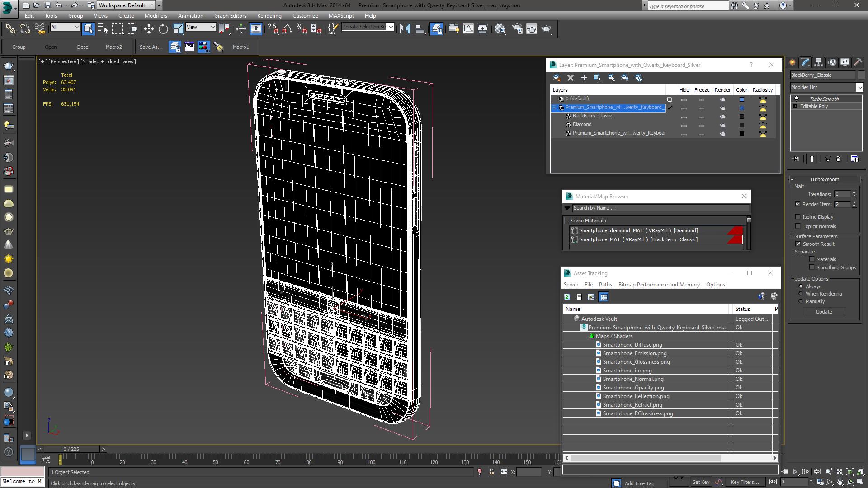The width and height of the screenshot is (868, 488).
Task: Select the Always update option
Action: (801, 286)
